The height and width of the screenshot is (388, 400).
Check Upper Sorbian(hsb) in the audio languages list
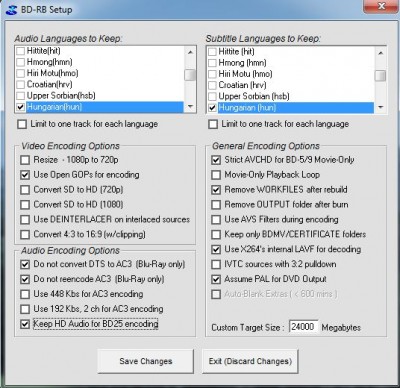(21, 96)
